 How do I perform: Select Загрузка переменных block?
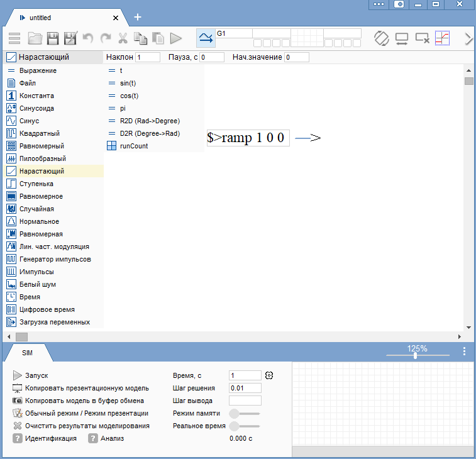[55, 322]
